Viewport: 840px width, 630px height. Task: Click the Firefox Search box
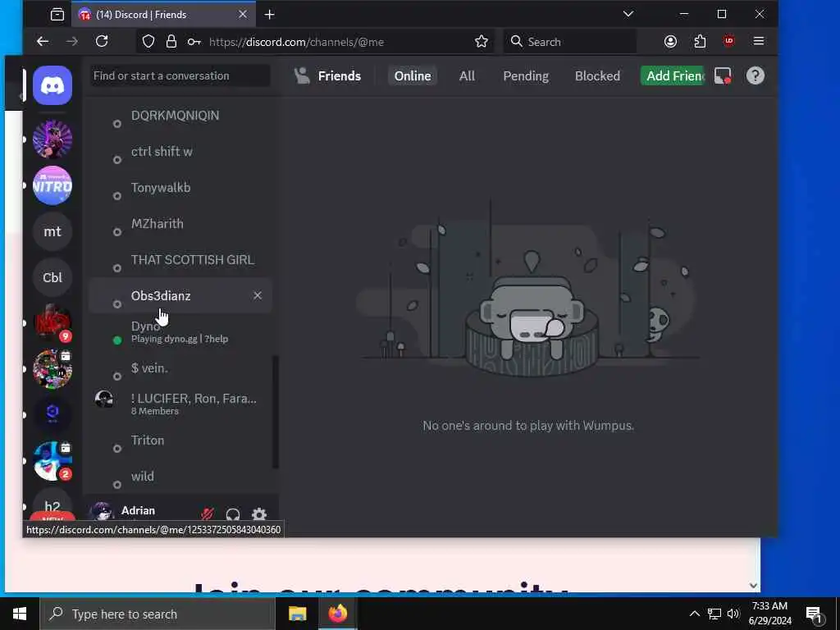(570, 41)
